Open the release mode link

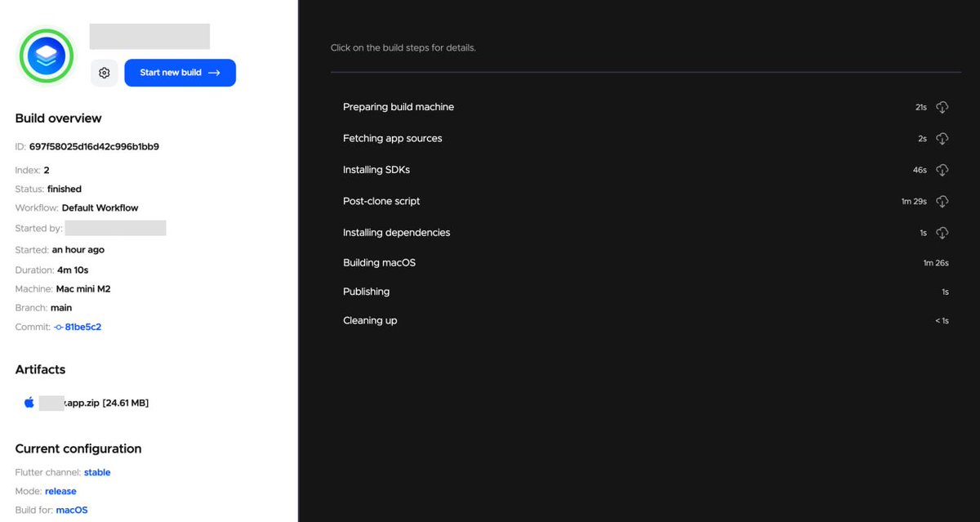click(x=60, y=492)
